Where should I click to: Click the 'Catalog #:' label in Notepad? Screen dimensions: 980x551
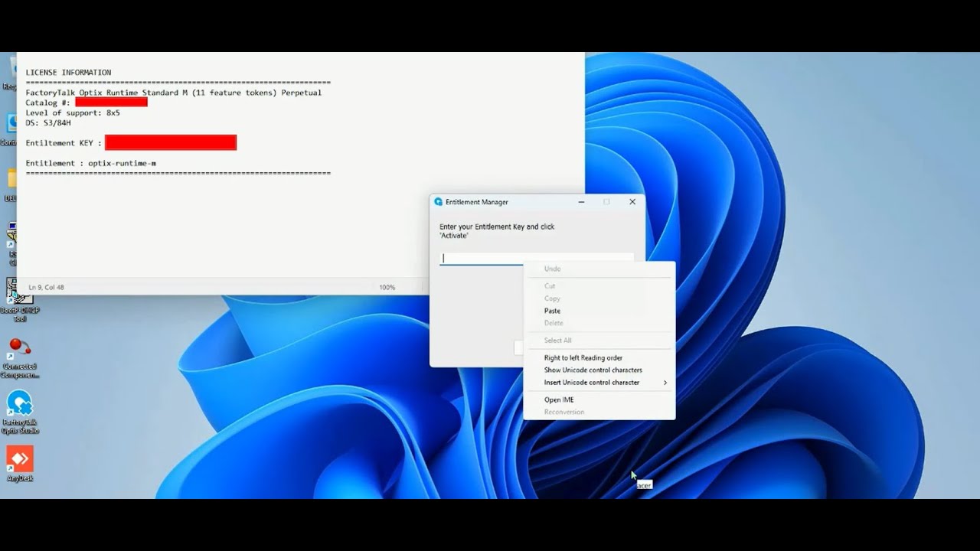(48, 103)
